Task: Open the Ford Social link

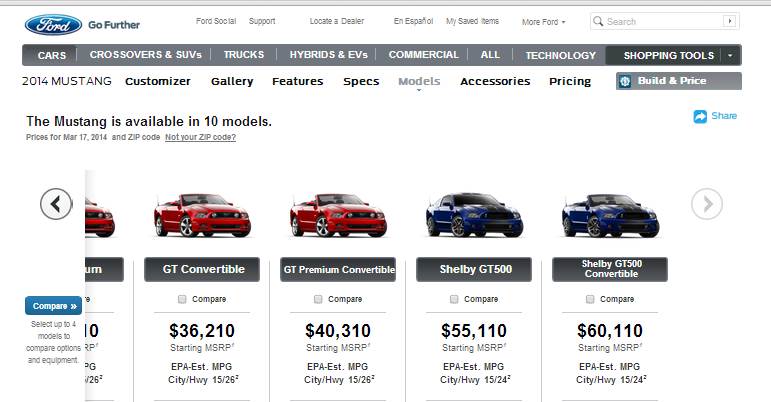Action: [x=216, y=21]
